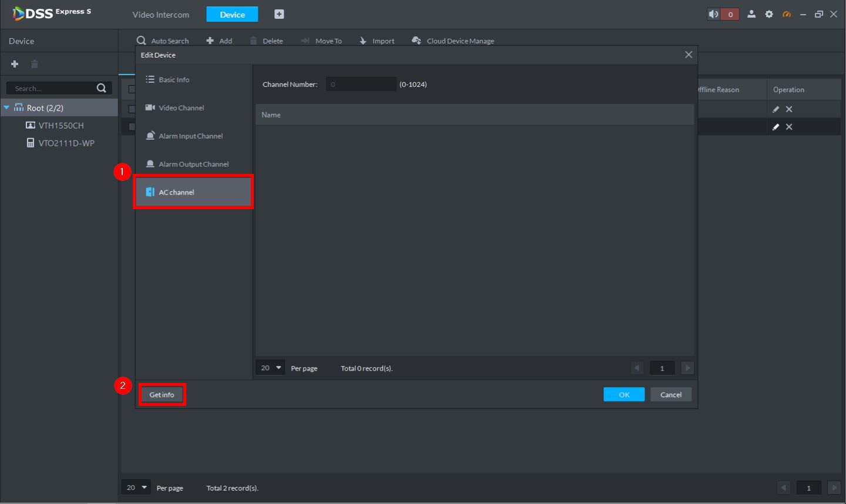
Task: Select VTO2111D-WP device in tree
Action: pos(66,143)
